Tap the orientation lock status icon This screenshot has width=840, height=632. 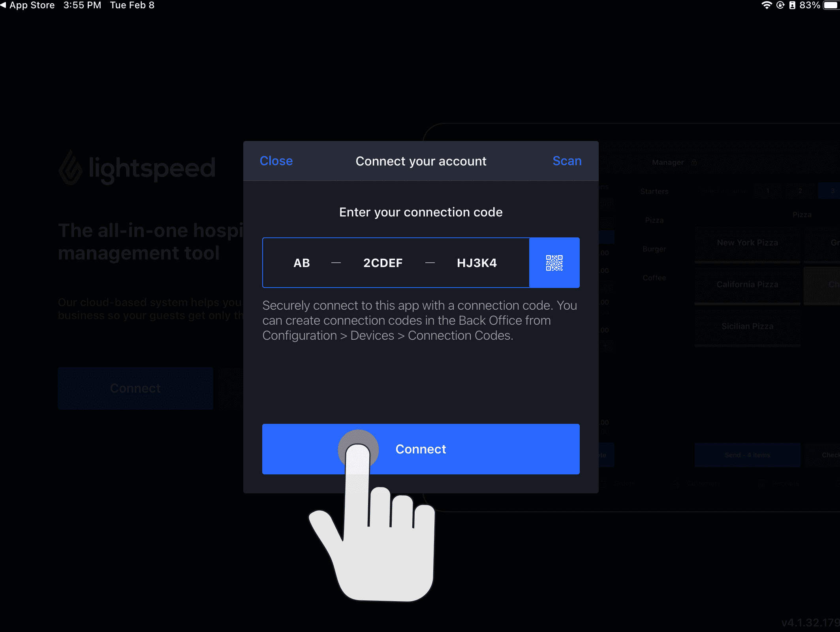click(780, 5)
